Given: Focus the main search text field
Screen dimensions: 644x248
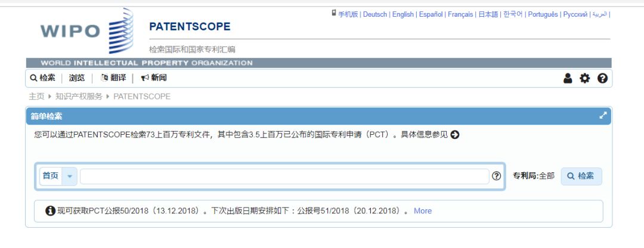Looking at the screenshot, I should [x=284, y=176].
